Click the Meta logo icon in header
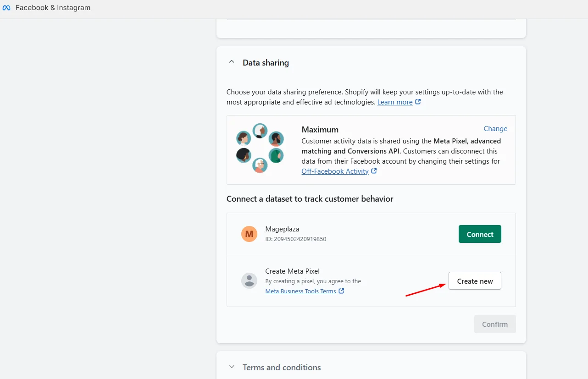 pos(6,8)
